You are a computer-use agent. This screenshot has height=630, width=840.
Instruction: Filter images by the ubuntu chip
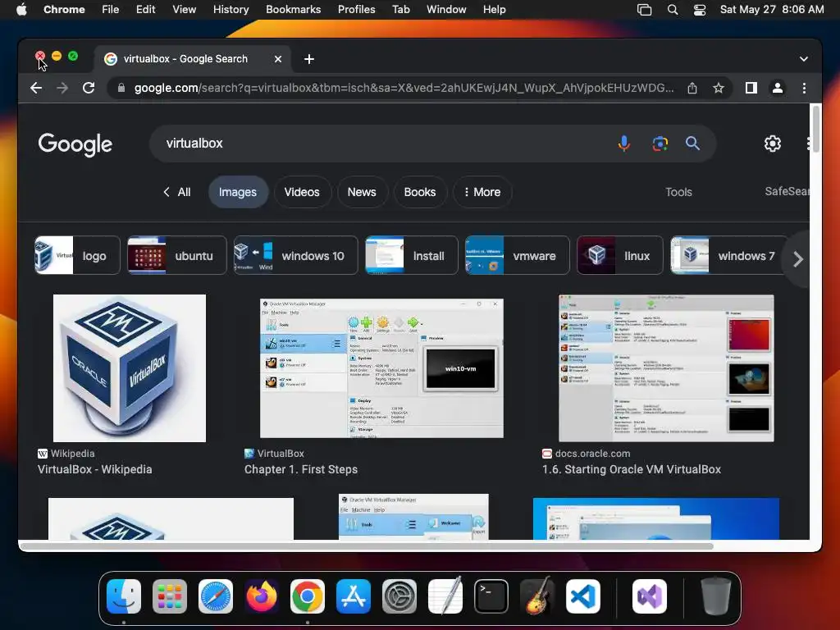[177, 256]
